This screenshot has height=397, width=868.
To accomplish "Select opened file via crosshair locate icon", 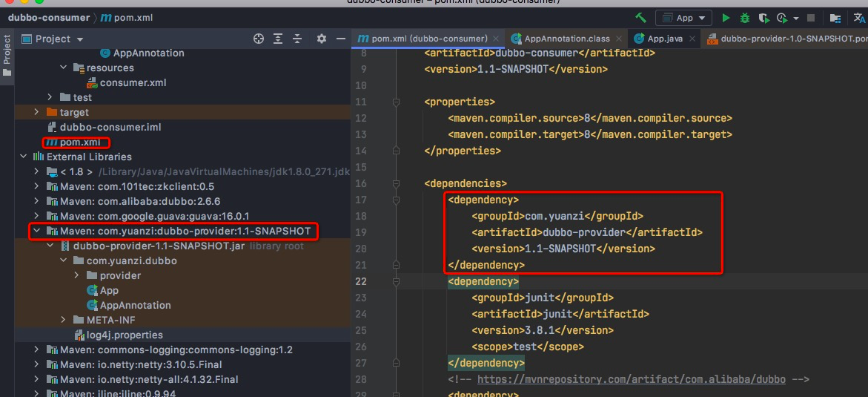I will [x=258, y=39].
